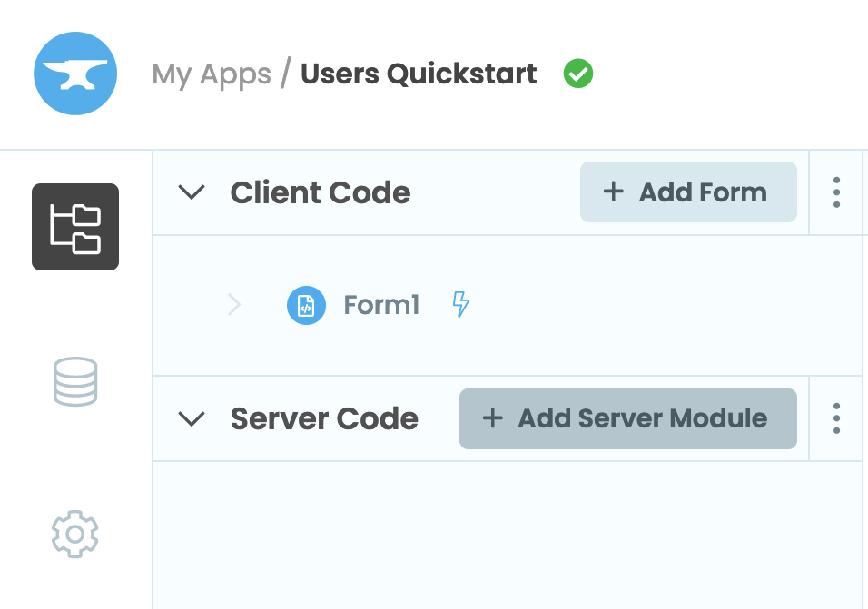Click the plus sign inside Add Form
The height and width of the screenshot is (609, 868).
[614, 192]
